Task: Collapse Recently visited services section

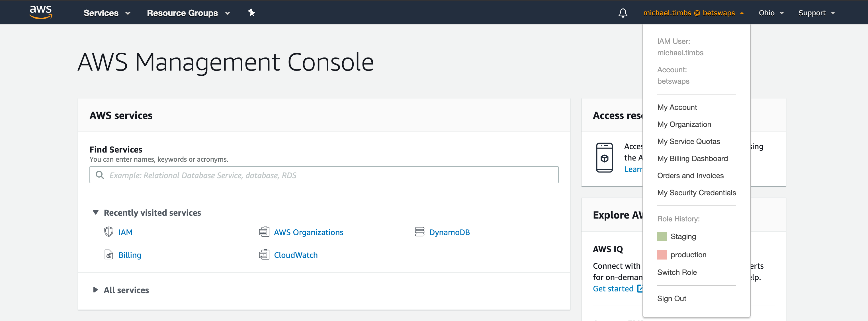Action: (x=96, y=213)
